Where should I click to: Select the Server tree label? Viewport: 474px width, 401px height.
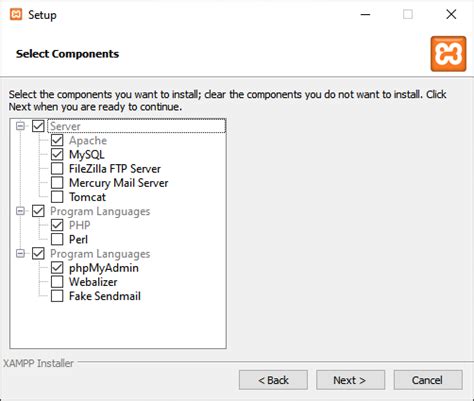tap(65, 126)
